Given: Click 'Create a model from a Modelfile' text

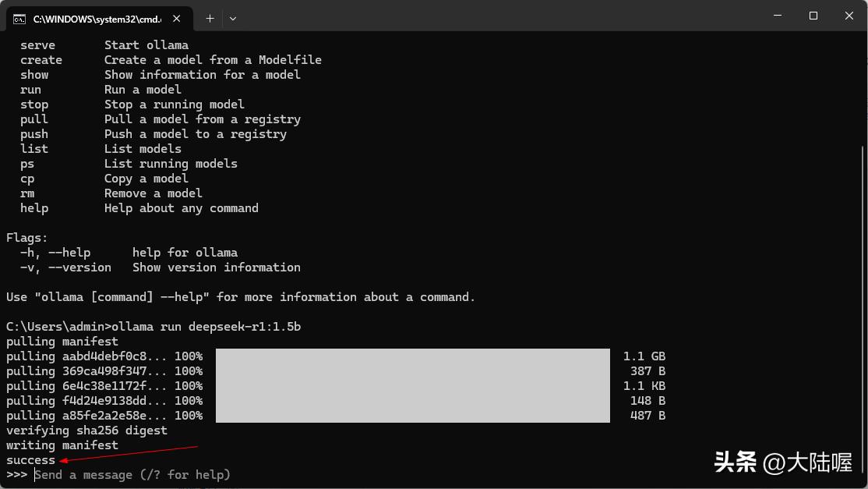Looking at the screenshot, I should pos(213,60).
